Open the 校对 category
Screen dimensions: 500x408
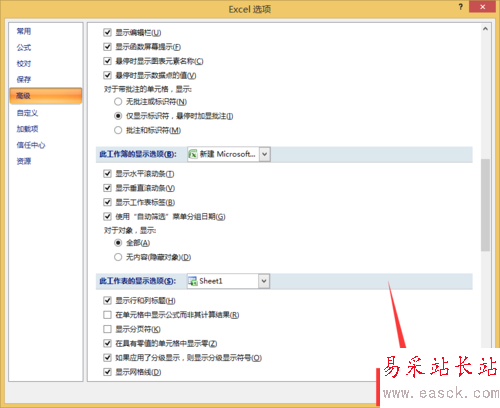(24, 63)
